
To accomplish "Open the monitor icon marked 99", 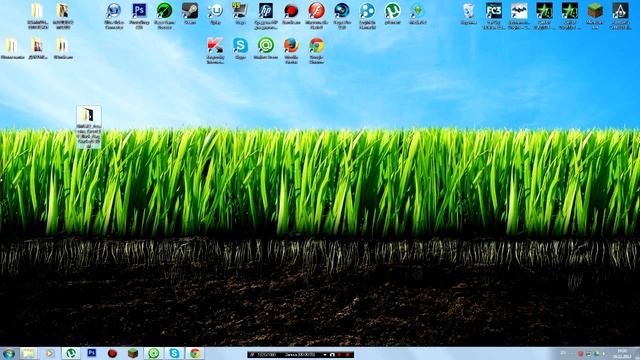I will tap(240, 11).
